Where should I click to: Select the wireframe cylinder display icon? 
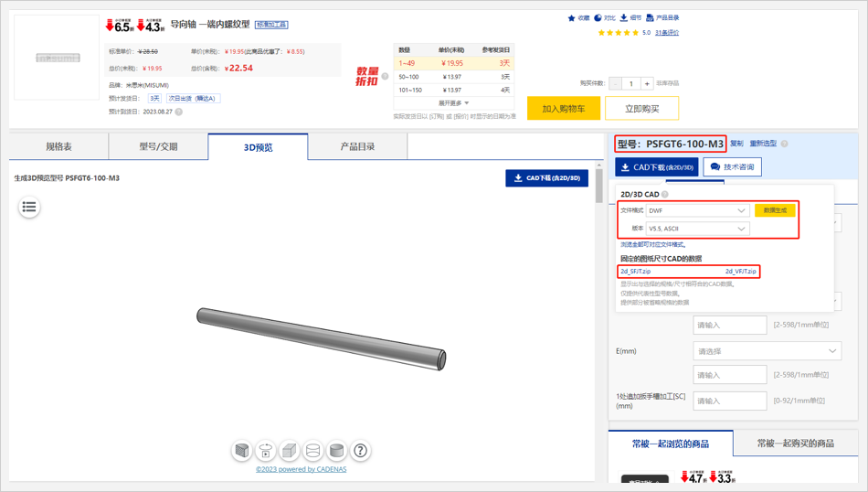pos(312,450)
